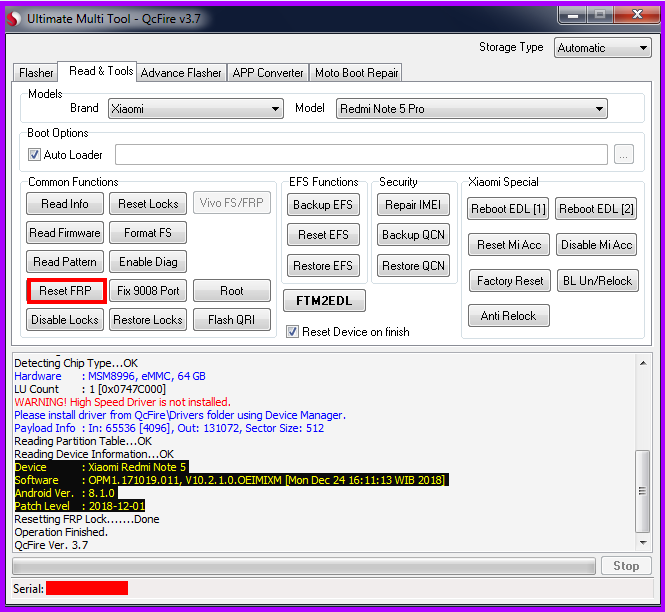Open the APP Converter tab

268,73
